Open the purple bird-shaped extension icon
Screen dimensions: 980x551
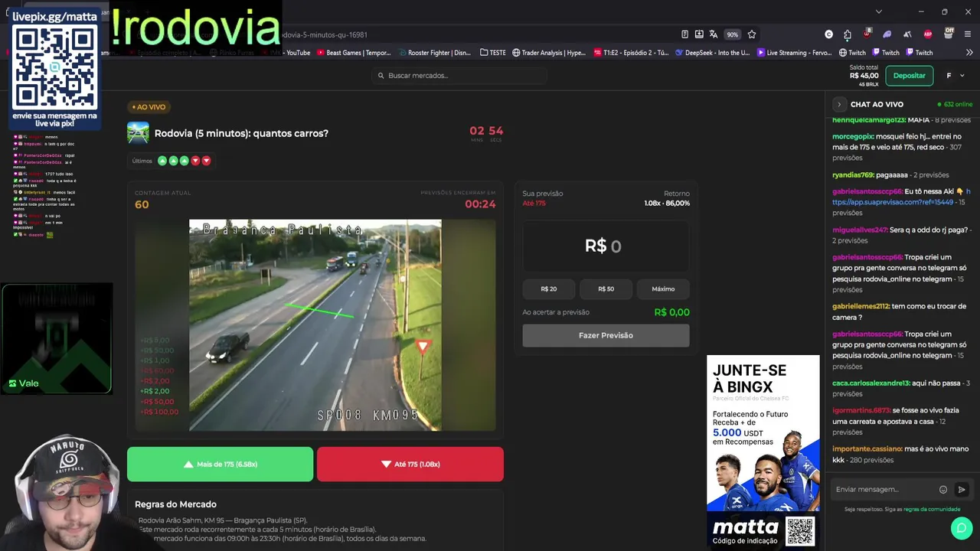(x=887, y=34)
